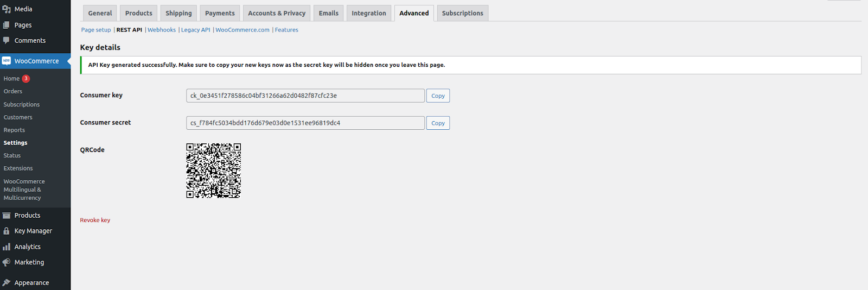Open the Shipping tab
868x290 pixels.
coord(178,13)
